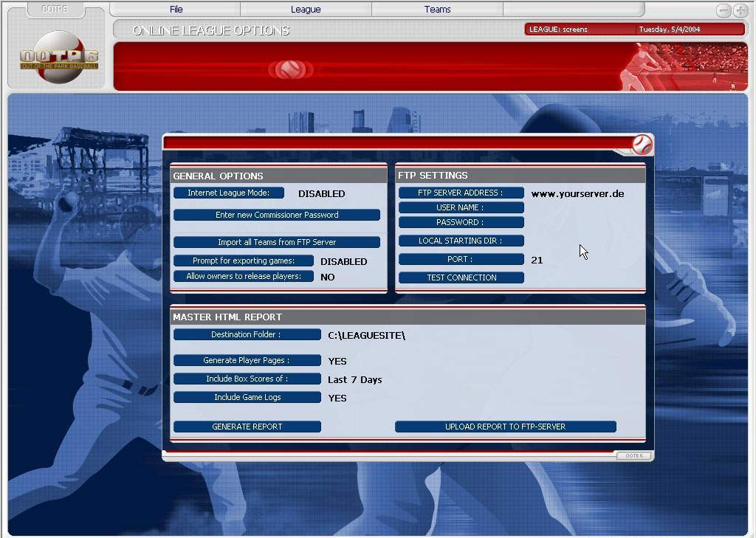756x538 pixels.
Task: Open the League menu
Action: 306,10
